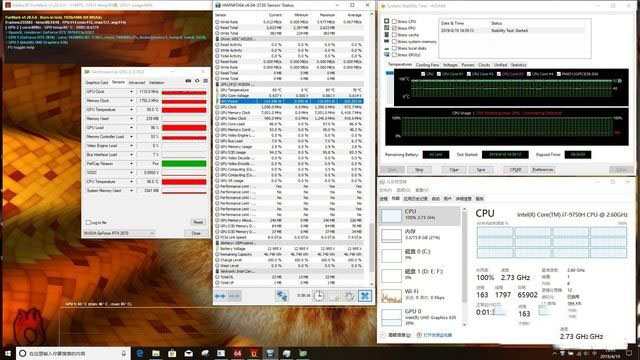Select highlighted GPU Power row in HWiNFO
Screen dimensions: 640x360
point(289,101)
